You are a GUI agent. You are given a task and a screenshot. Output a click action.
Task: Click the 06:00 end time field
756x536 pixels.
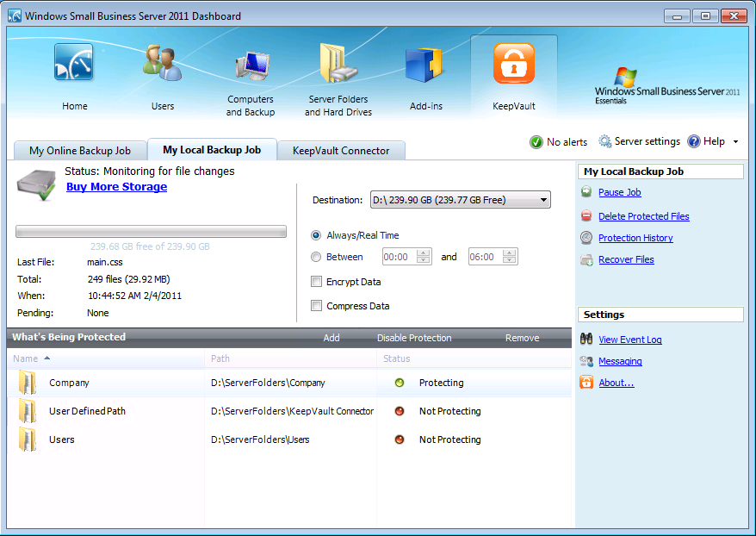(x=486, y=257)
